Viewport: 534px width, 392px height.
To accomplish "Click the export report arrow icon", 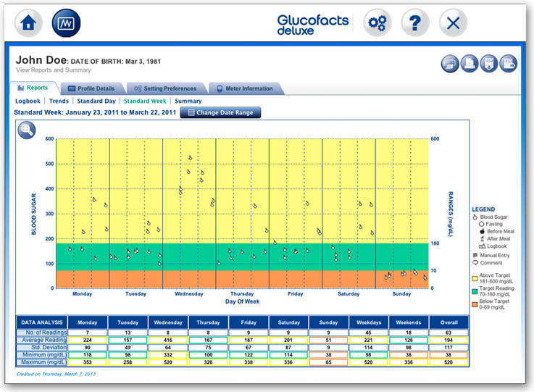I will pyautogui.click(x=508, y=64).
